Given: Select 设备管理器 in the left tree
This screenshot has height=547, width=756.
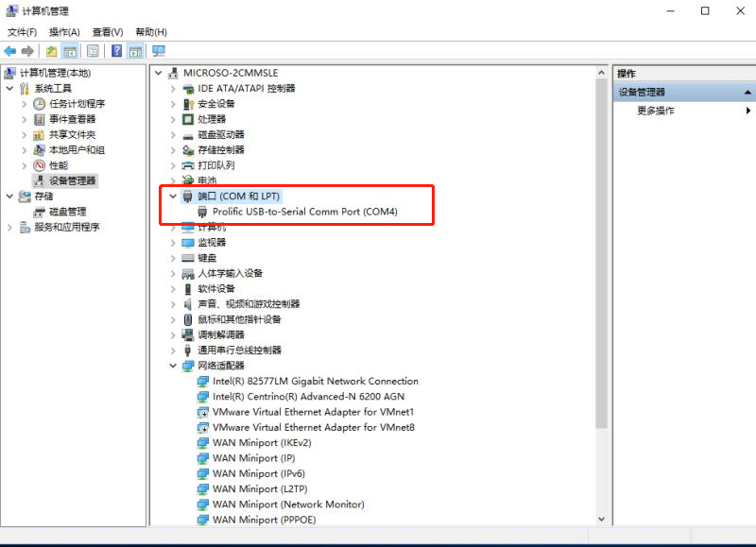Looking at the screenshot, I should tap(73, 180).
